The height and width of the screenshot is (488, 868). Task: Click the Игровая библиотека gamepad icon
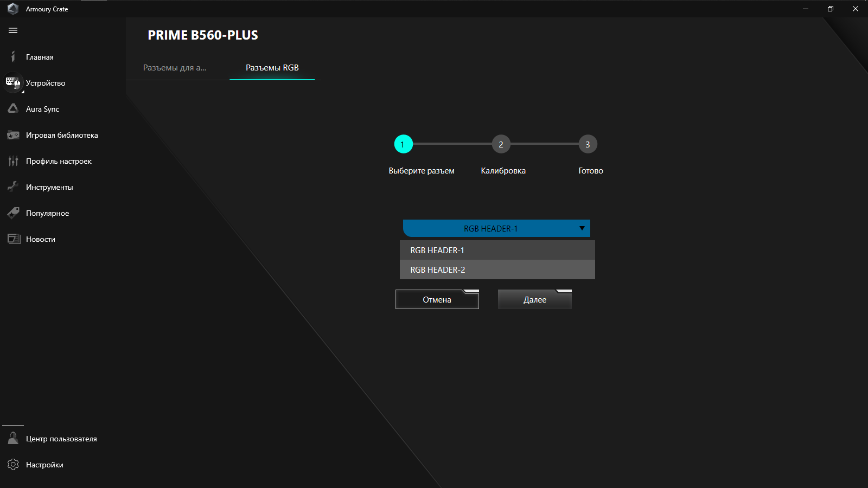coord(13,135)
